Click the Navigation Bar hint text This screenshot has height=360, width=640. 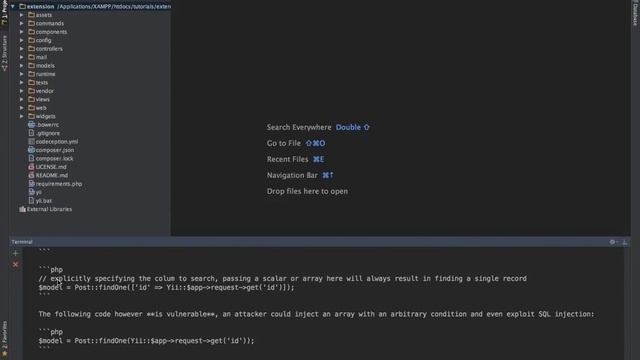pyautogui.click(x=292, y=175)
